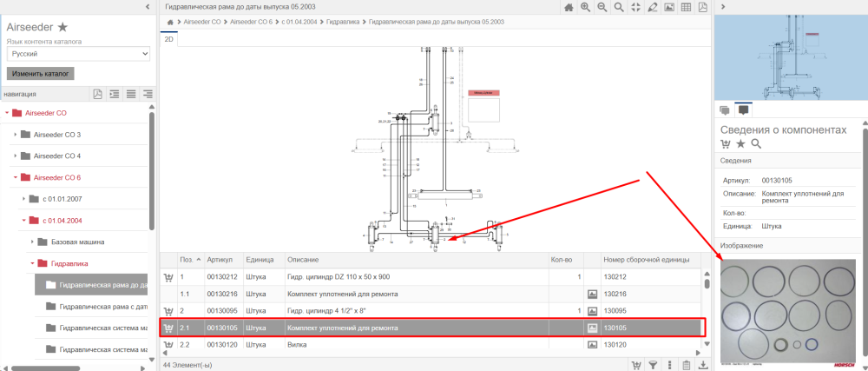Click the navigation tree vertical scrollbar
The image size is (868, 371).
coord(152,170)
